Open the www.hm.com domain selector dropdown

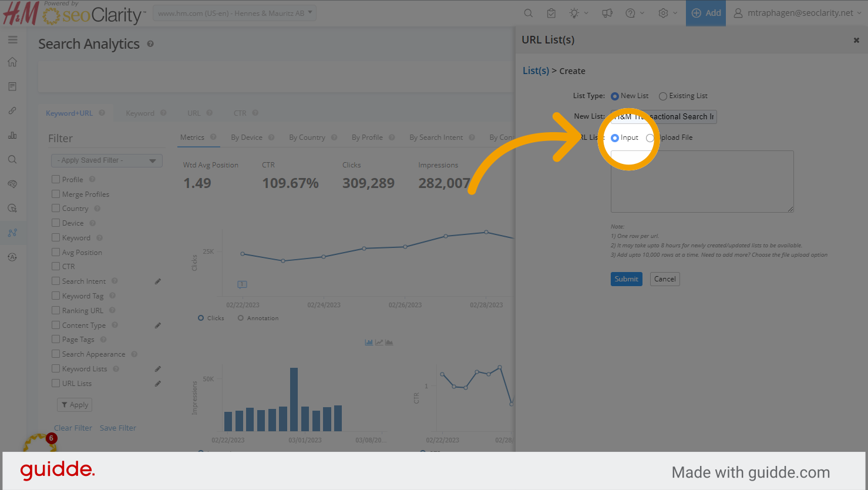tap(234, 13)
